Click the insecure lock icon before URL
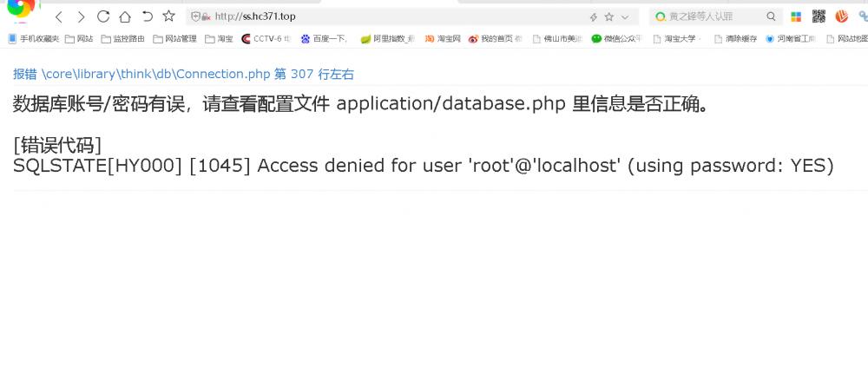 click(206, 16)
